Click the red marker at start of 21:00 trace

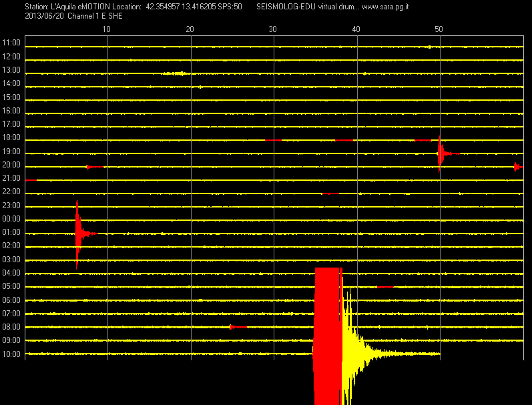click(31, 180)
